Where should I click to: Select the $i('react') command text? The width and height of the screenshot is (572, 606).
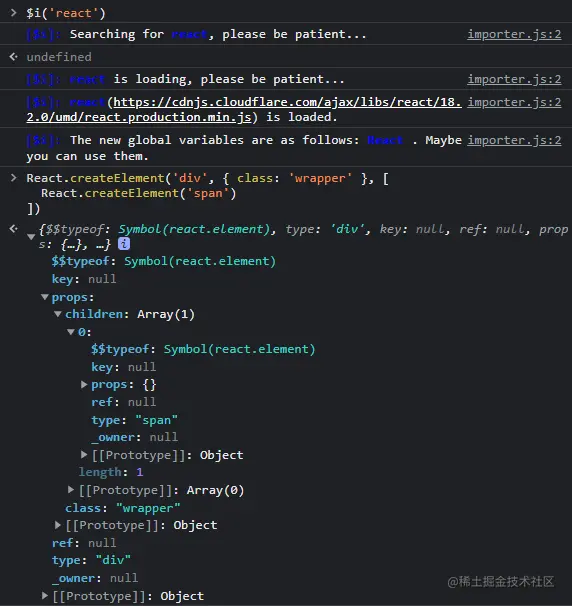pyautogui.click(x=66, y=13)
